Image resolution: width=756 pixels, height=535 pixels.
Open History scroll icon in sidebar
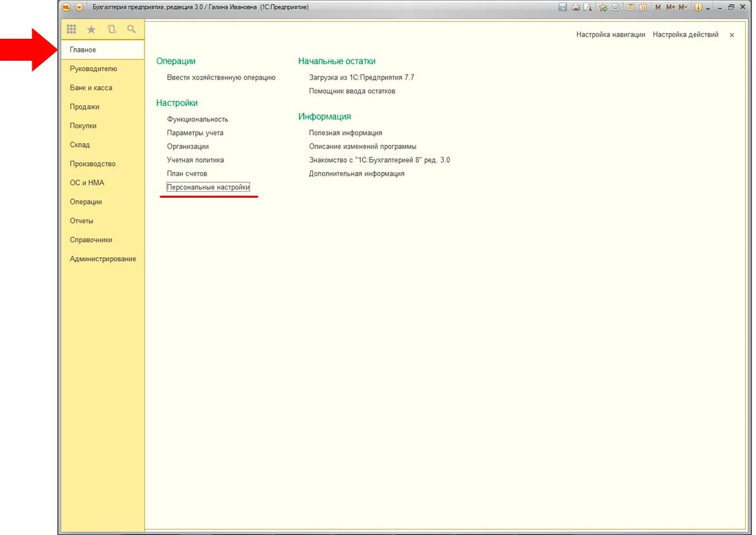(x=111, y=30)
